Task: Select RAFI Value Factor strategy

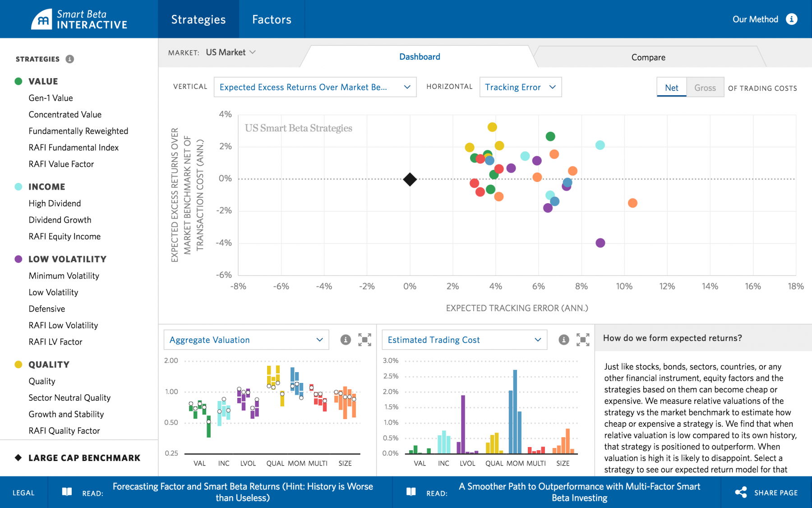Action: (x=61, y=164)
